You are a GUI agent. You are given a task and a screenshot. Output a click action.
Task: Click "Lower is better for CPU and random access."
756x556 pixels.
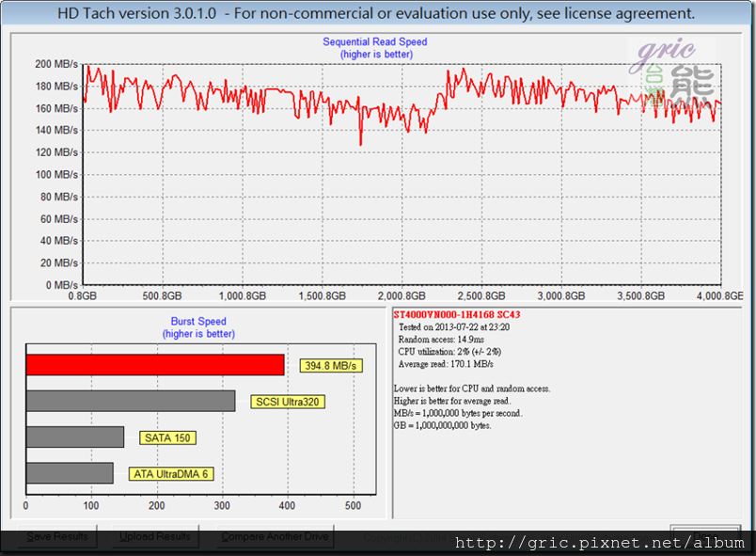[x=472, y=389]
